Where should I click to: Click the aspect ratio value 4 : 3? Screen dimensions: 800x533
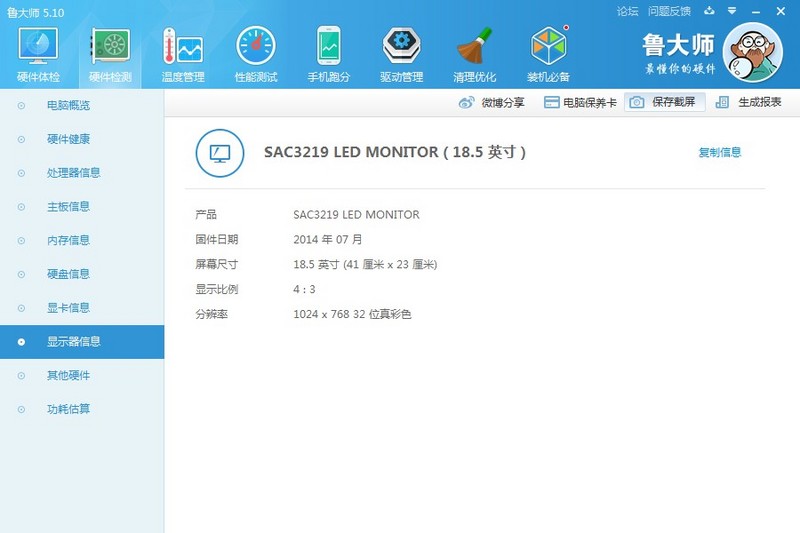[304, 290]
